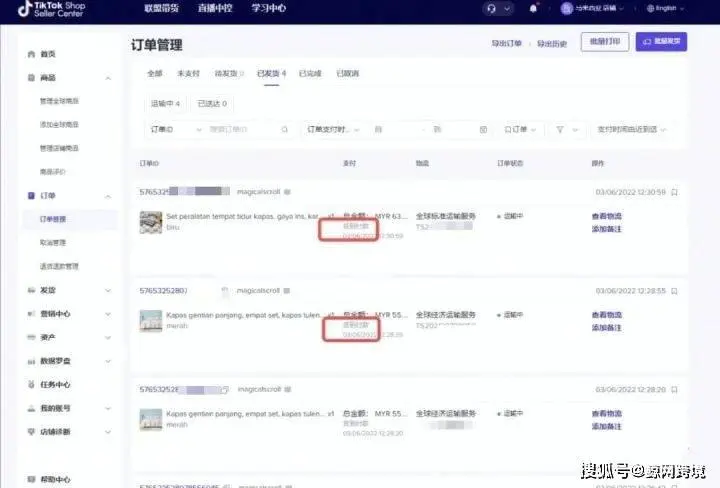This screenshot has width=720, height=488.
Task: Click the 我的账号 account icon in sidebar
Action: coord(31,408)
